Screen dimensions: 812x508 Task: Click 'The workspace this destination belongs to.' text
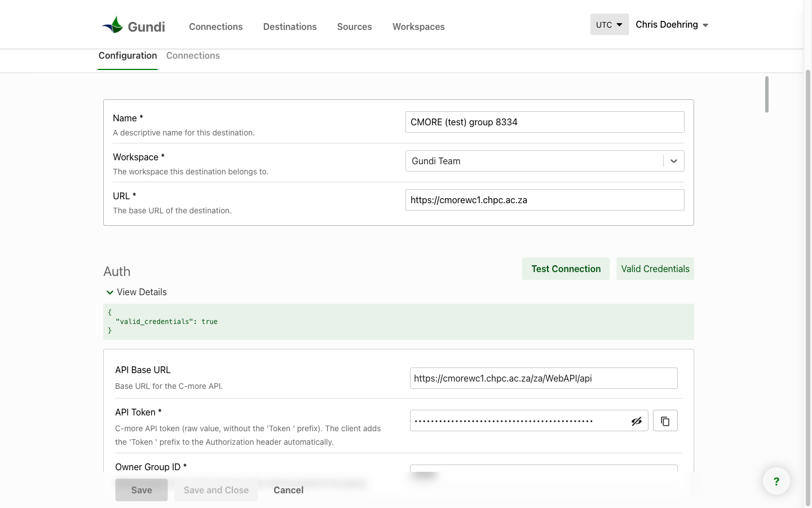tap(191, 172)
